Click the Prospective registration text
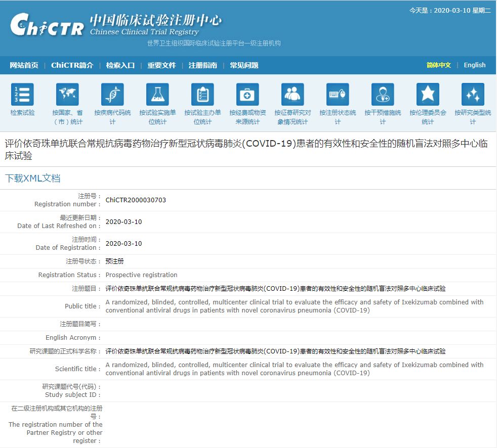Image resolution: width=497 pixels, height=448 pixels. click(x=141, y=275)
